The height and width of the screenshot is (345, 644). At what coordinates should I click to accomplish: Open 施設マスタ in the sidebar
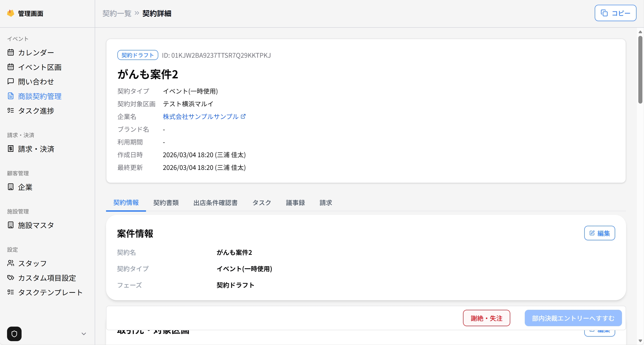(x=36, y=225)
